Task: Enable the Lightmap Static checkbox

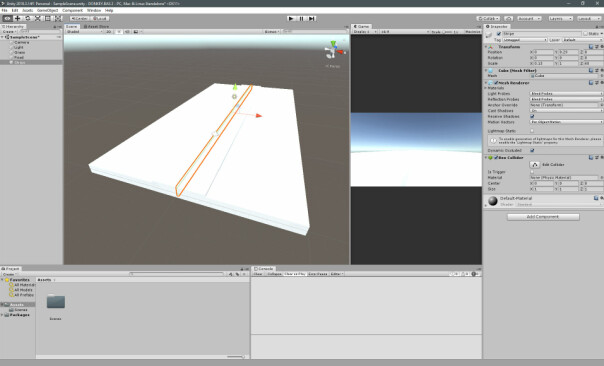Action: coord(532,131)
